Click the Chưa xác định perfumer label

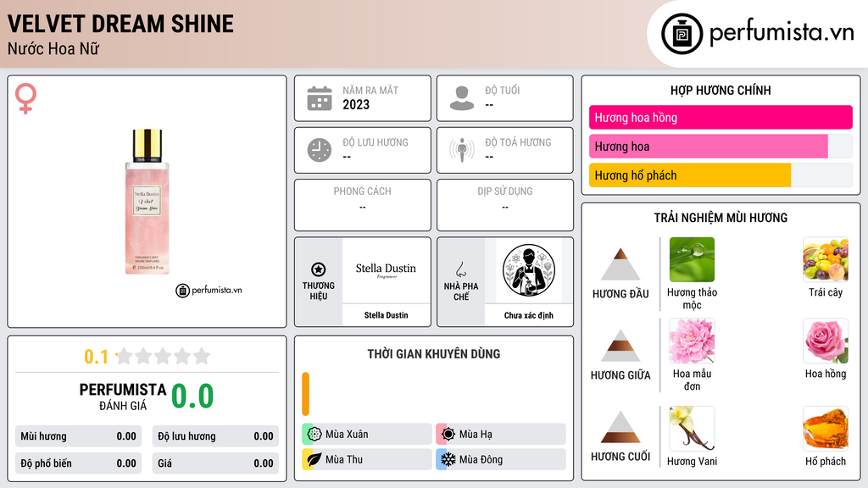529,315
